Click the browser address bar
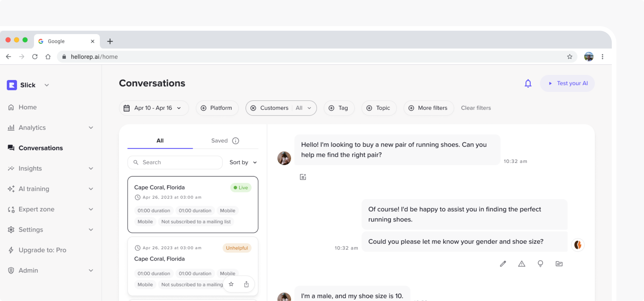 tap(317, 57)
